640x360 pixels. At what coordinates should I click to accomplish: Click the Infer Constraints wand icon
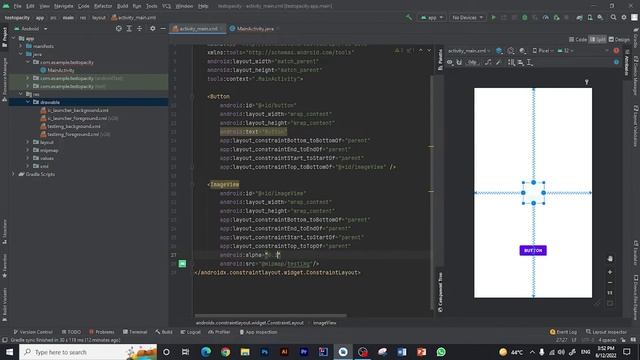click(498, 62)
